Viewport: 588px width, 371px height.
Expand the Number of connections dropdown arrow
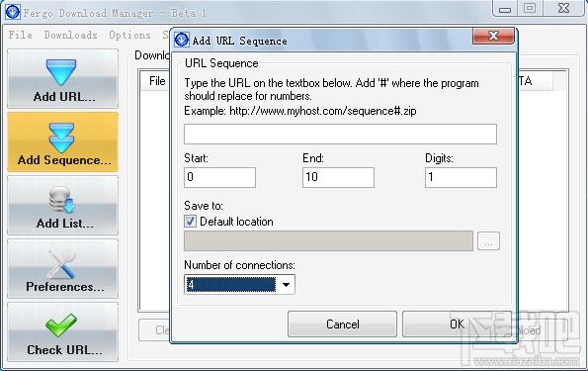tap(286, 285)
